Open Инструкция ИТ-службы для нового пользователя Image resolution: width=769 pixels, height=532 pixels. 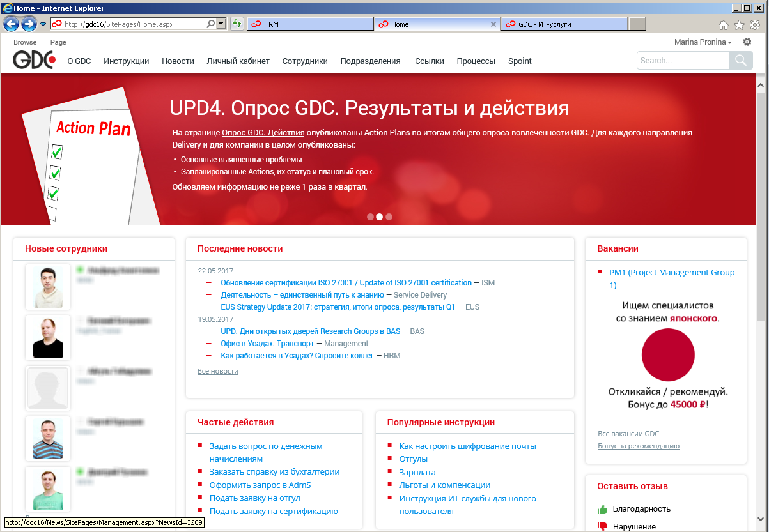tap(468, 505)
